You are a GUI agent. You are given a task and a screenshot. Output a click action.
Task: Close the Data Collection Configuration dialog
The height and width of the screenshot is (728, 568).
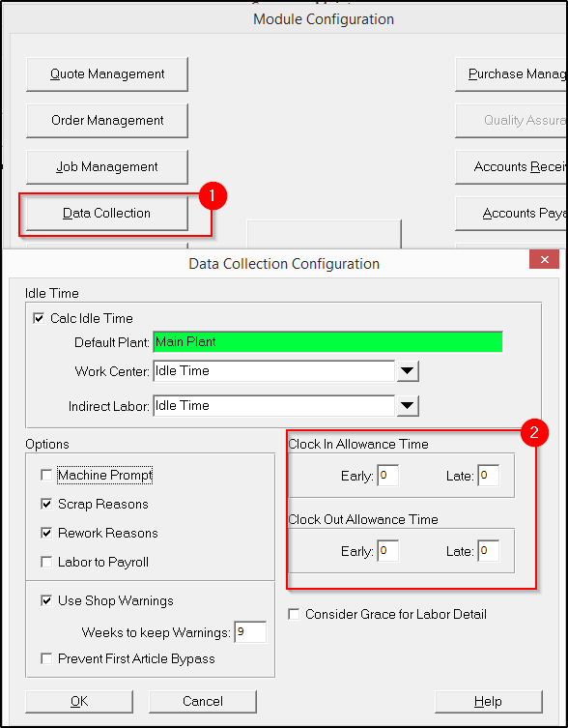tap(545, 260)
